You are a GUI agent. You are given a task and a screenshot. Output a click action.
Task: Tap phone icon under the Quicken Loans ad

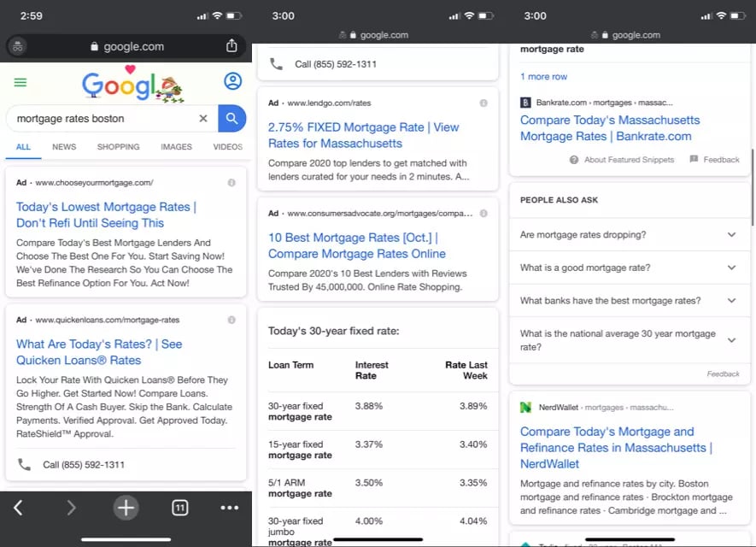pyautogui.click(x=24, y=464)
